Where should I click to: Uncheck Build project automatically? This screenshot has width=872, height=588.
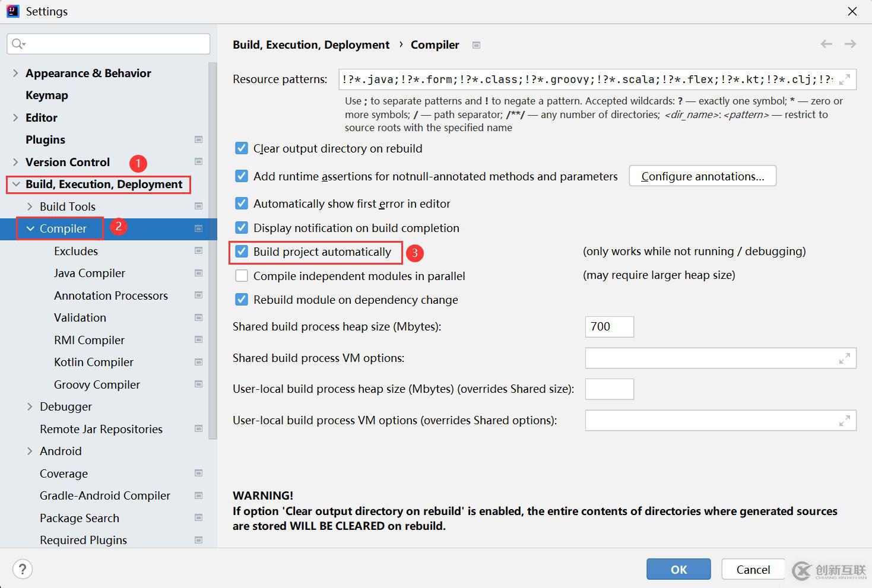coord(242,252)
